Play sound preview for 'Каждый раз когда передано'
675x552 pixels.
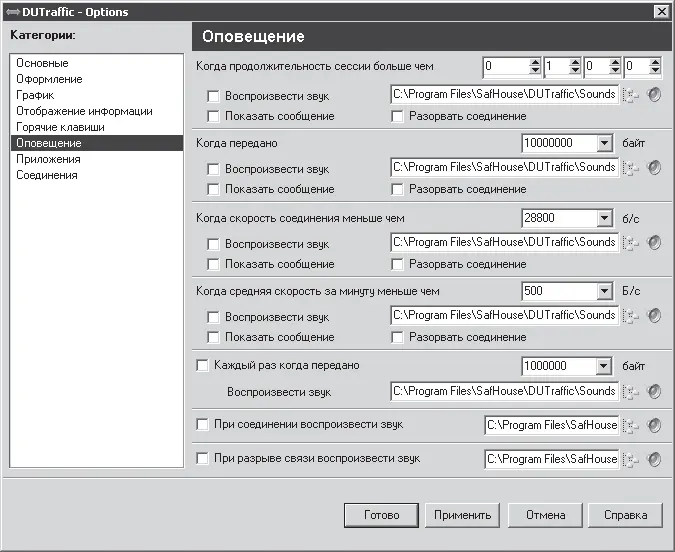click(x=653, y=391)
